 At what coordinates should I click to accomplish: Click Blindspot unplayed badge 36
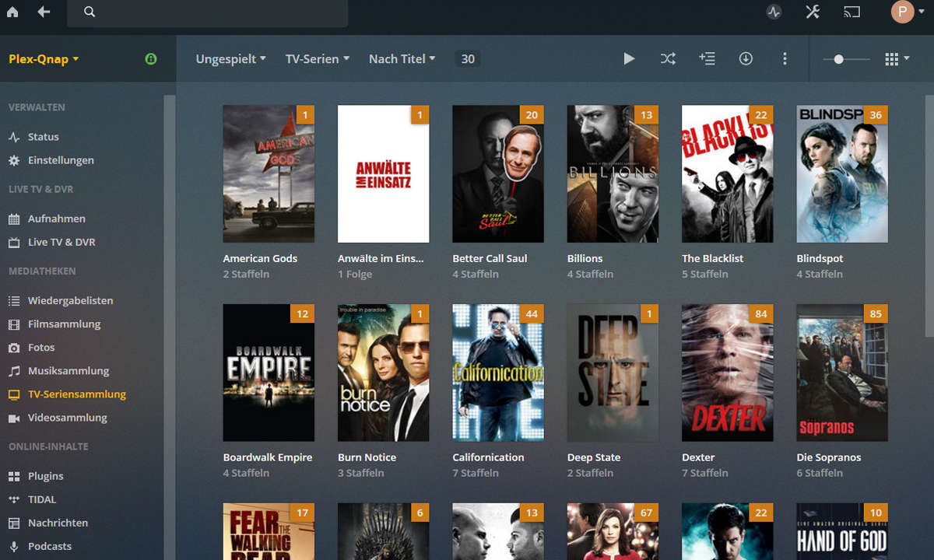coord(876,115)
